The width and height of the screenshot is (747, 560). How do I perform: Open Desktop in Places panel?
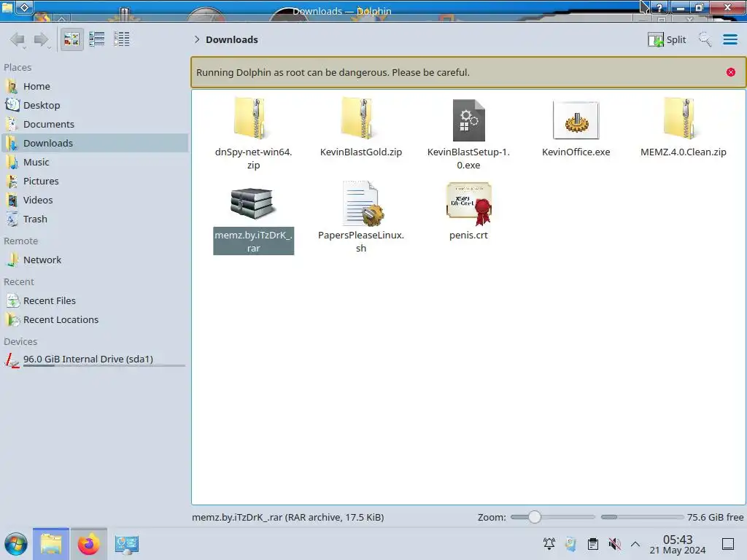coord(94,105)
